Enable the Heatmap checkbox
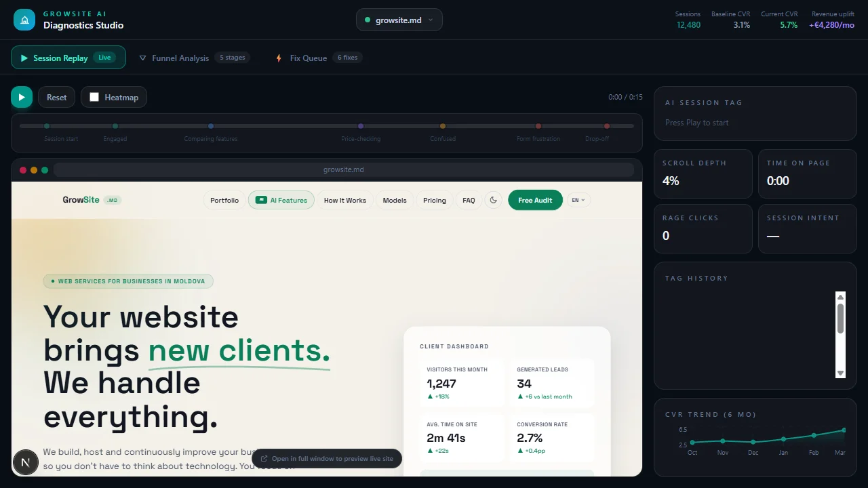Image resolution: width=868 pixels, height=488 pixels. [x=94, y=98]
